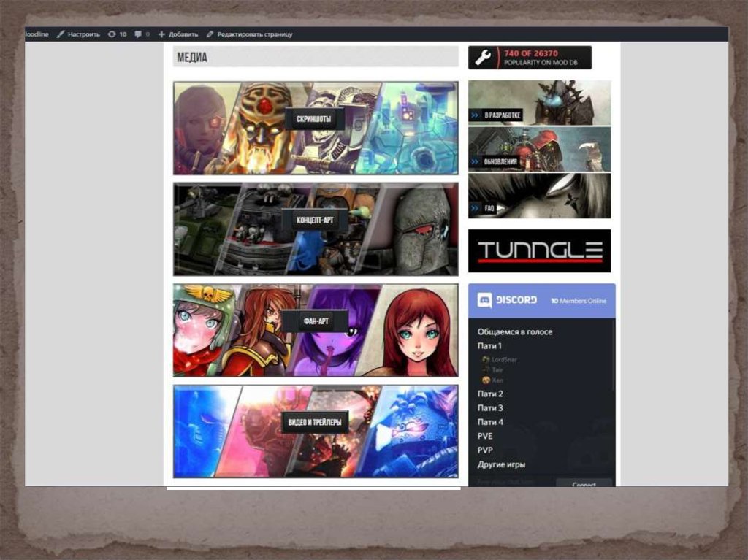
Task: Open the Обновления sidebar banner
Action: coord(539,149)
